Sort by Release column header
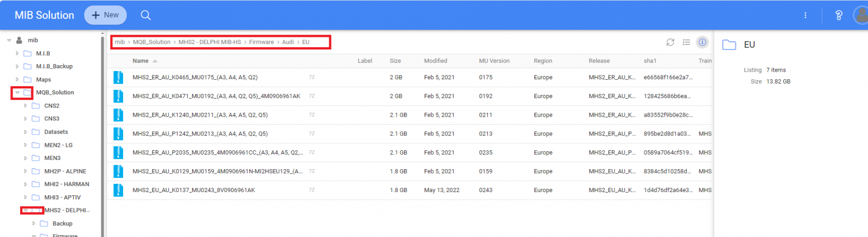Image resolution: width=868 pixels, height=237 pixels. coord(599,61)
